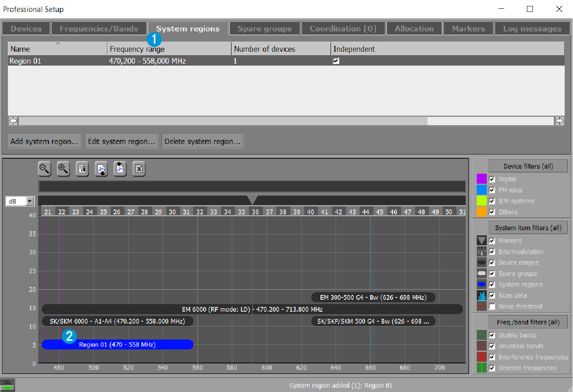Export scan data with up-arrow icon
Screen dimensions: 573x392
[120, 169]
